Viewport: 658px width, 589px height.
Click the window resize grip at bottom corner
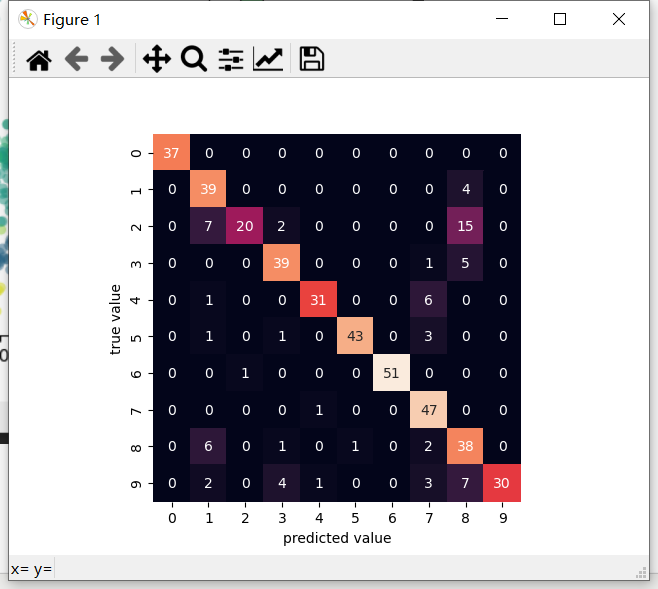[x=642, y=573]
